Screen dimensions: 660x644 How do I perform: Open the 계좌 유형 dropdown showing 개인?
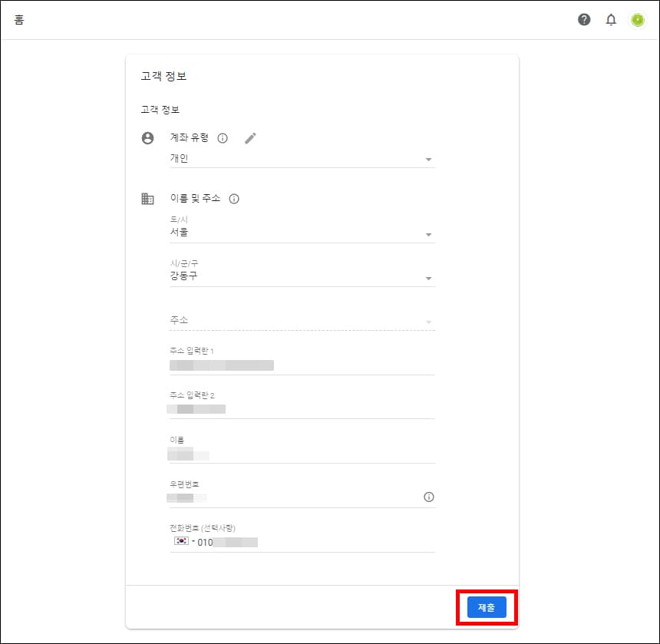pos(428,159)
